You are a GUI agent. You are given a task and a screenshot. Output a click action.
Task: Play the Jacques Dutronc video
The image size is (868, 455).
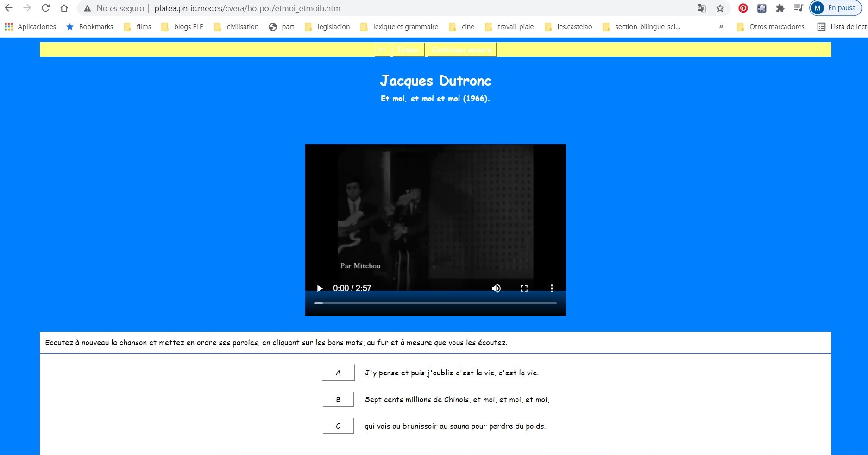pyautogui.click(x=320, y=288)
